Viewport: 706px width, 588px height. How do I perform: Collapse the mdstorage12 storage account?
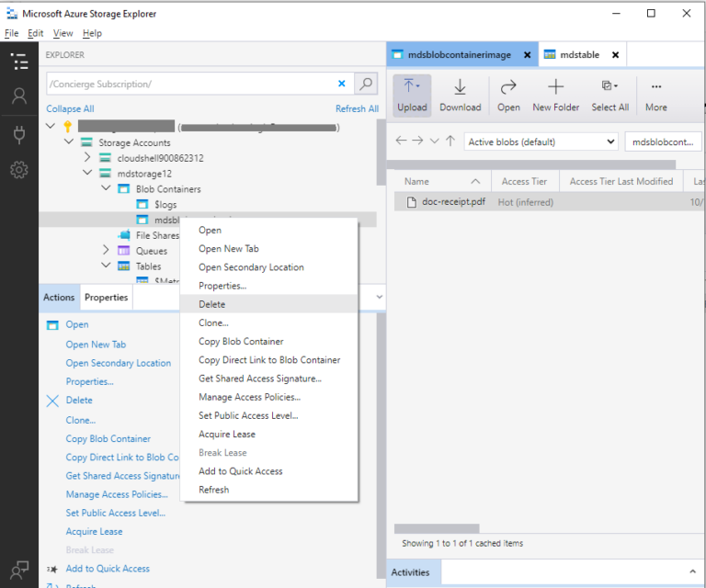87,173
